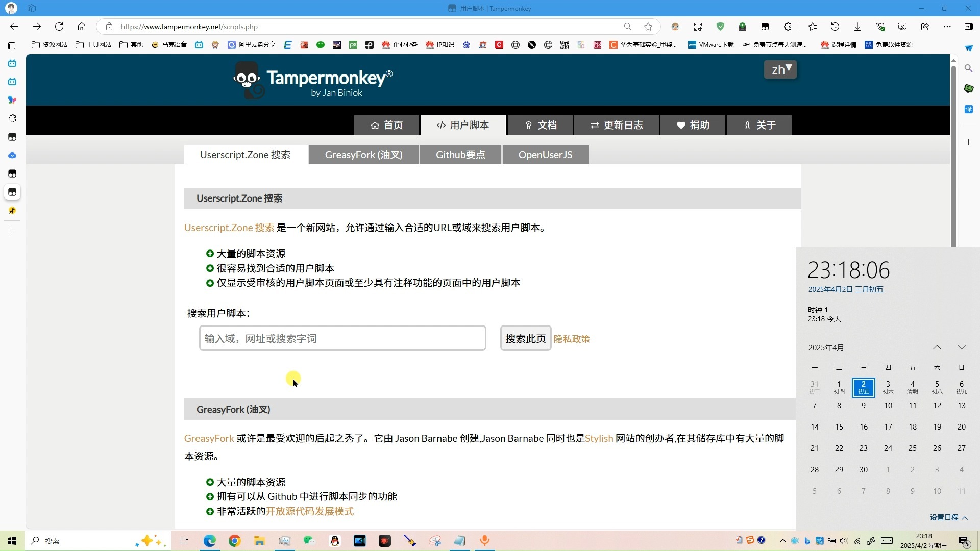980x551 pixels.
Task: Open browser History icon
Action: 835,27
